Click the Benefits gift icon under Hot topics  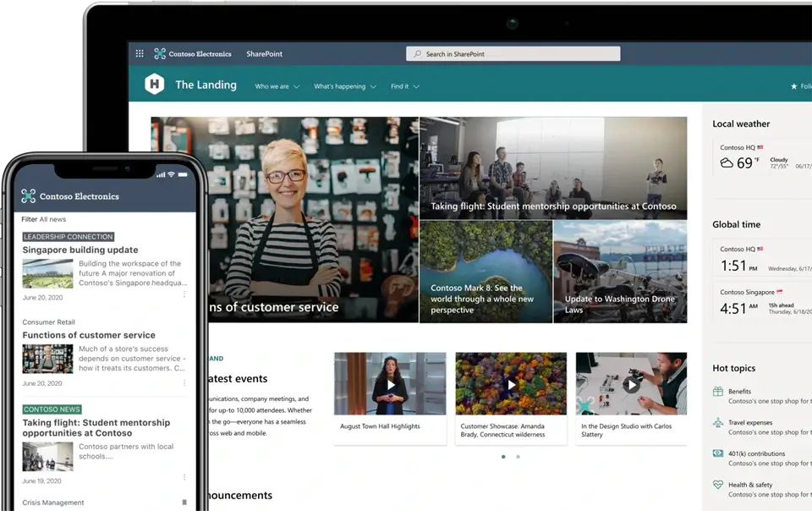click(x=716, y=393)
